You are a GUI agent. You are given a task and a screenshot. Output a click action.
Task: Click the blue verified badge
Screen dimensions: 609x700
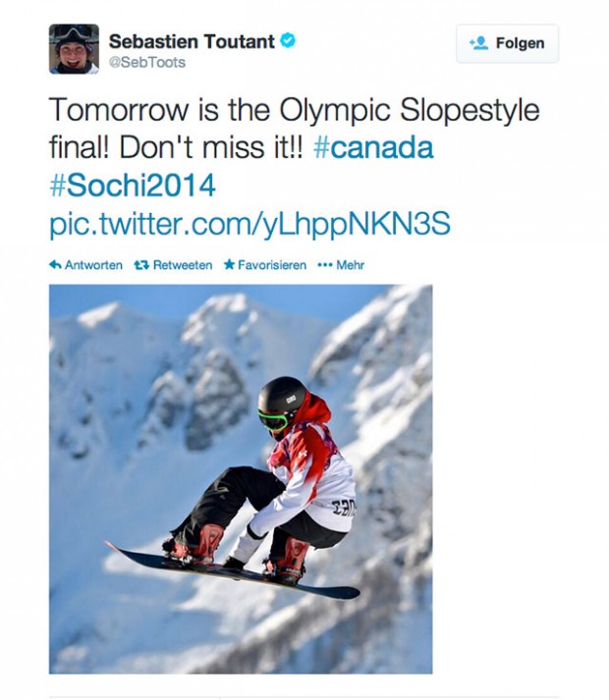288,40
